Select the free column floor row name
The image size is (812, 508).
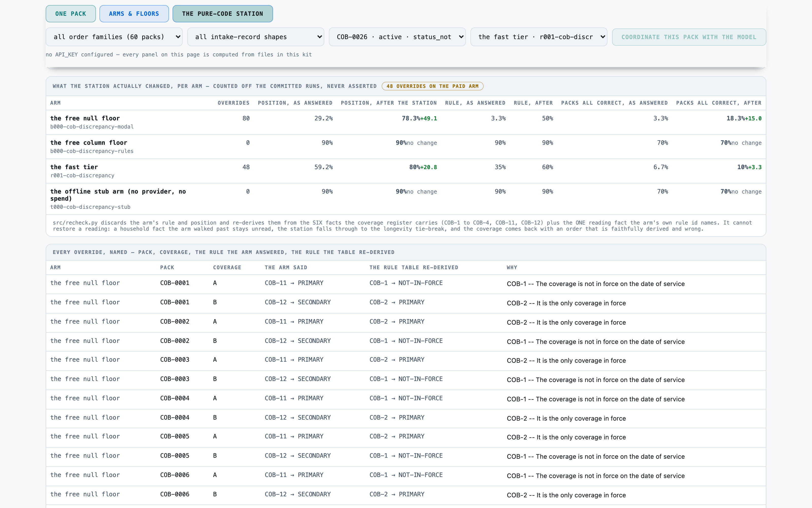[89, 143]
